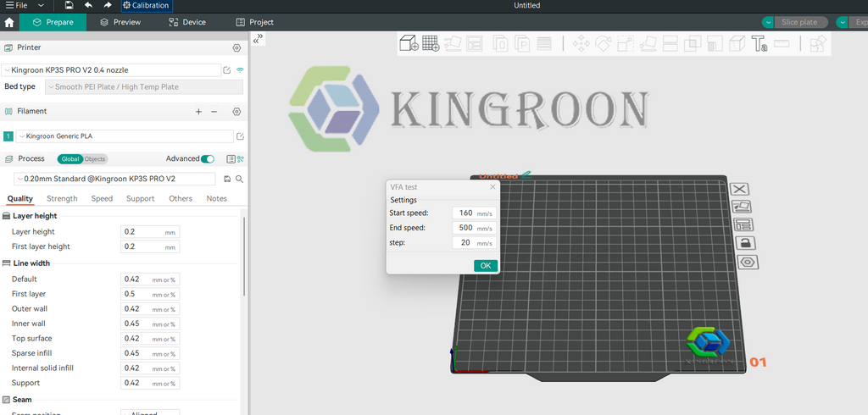
Task: Open the Slice plate dropdown arrow
Action: coord(768,22)
